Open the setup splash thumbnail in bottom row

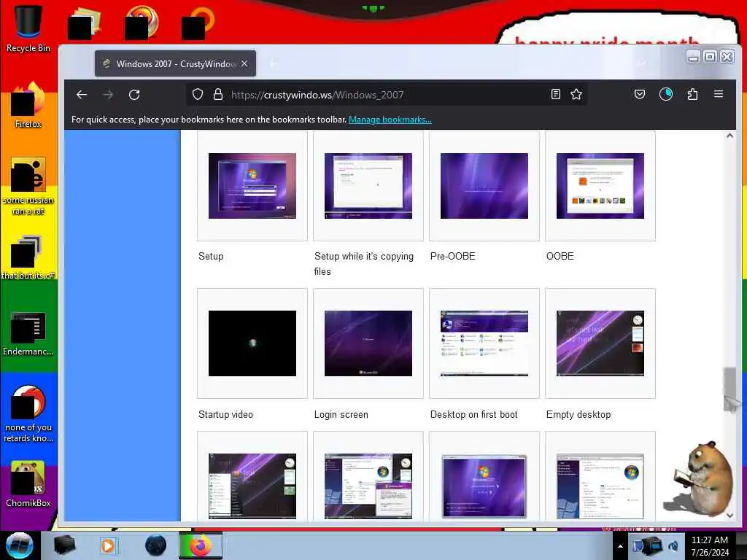[484, 486]
